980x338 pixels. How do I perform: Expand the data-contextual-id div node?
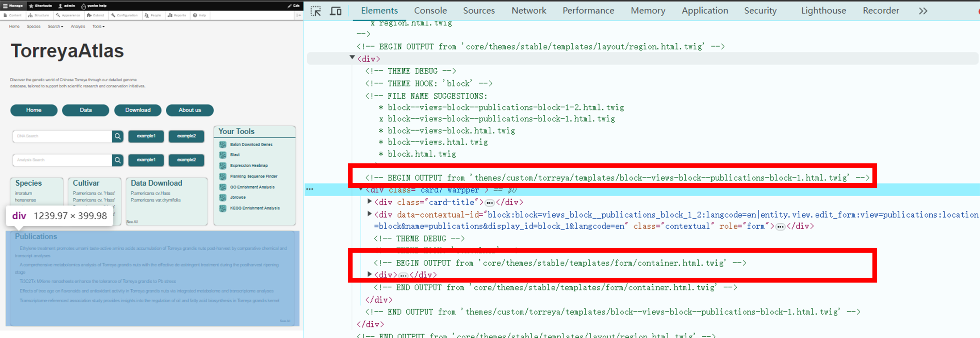point(370,214)
